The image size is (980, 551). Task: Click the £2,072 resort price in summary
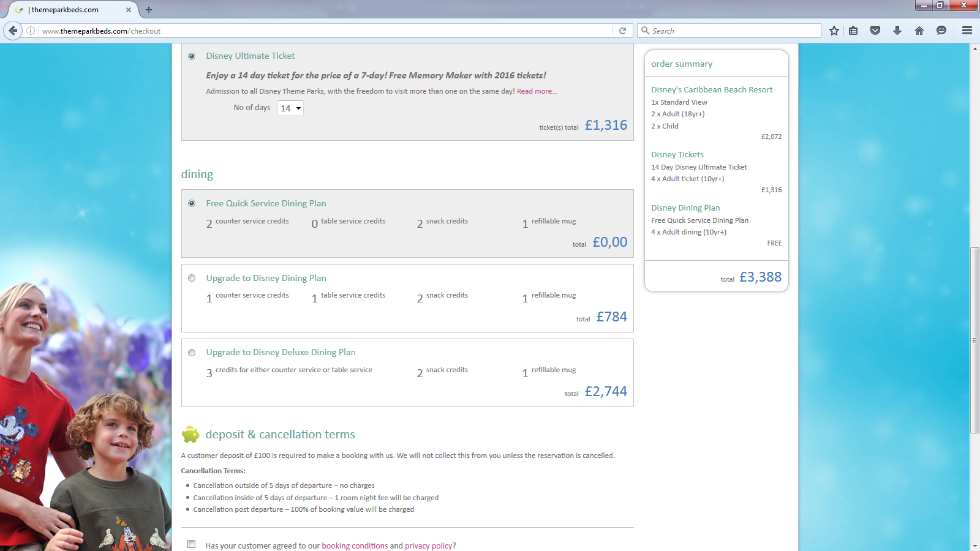click(771, 137)
